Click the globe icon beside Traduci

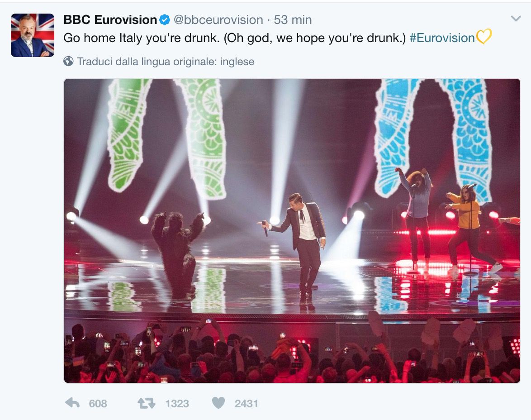pyautogui.click(x=68, y=62)
